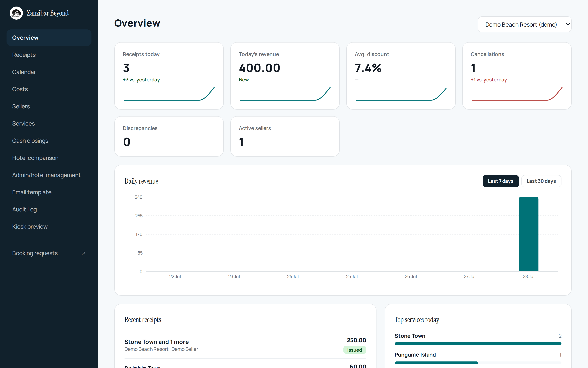Screen dimensions: 588x368
Task: Click the 22 Jul axis label
Action: coord(175,276)
